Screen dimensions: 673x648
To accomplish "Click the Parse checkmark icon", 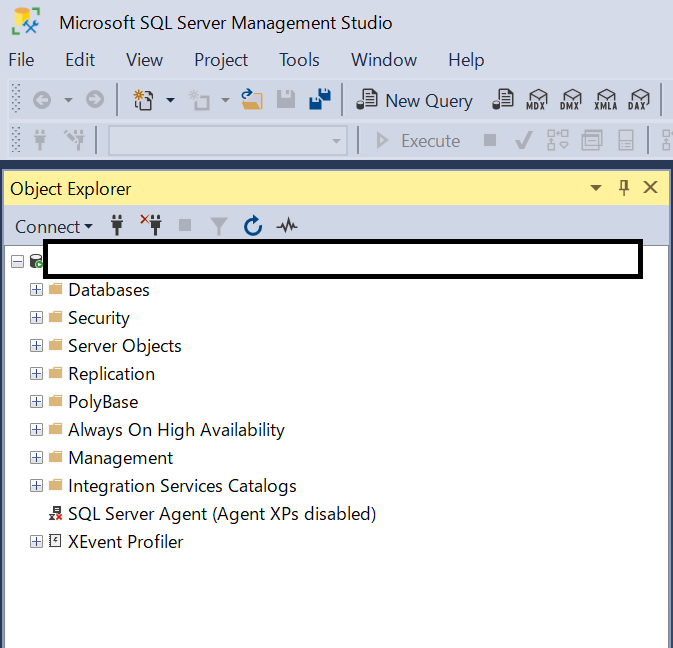I will (524, 140).
